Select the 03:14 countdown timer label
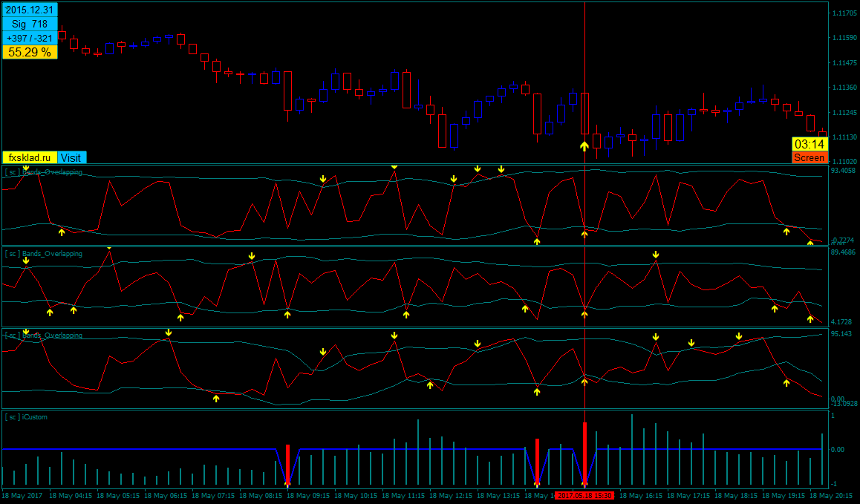The image size is (860, 504). tap(809, 144)
